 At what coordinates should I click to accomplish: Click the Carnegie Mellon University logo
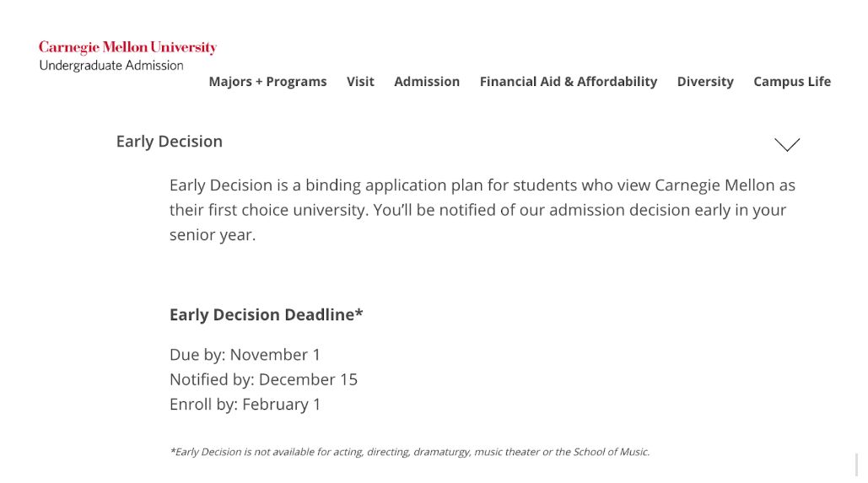click(x=127, y=48)
